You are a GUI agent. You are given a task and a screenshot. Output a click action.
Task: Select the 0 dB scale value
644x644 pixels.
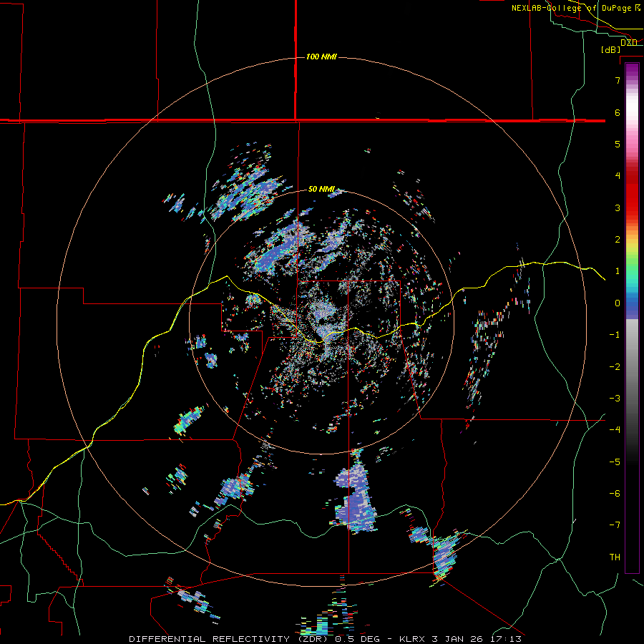coord(618,303)
